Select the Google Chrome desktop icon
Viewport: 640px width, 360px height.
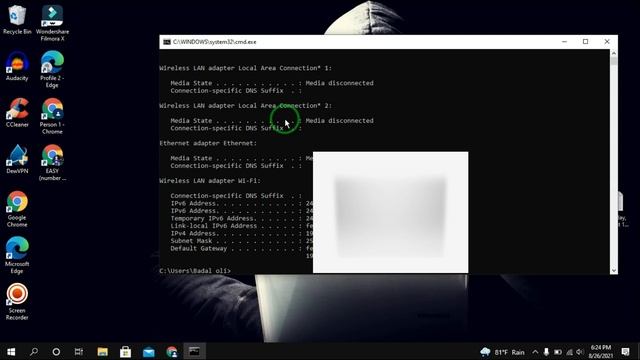tap(17, 209)
